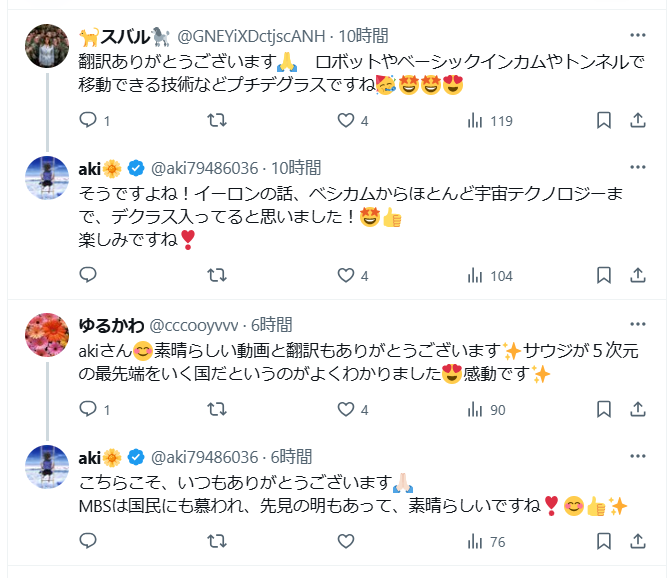This screenshot has height=578, width=668.
Task: Like ゆるかわ's tweet about サウジ
Action: coord(346,409)
